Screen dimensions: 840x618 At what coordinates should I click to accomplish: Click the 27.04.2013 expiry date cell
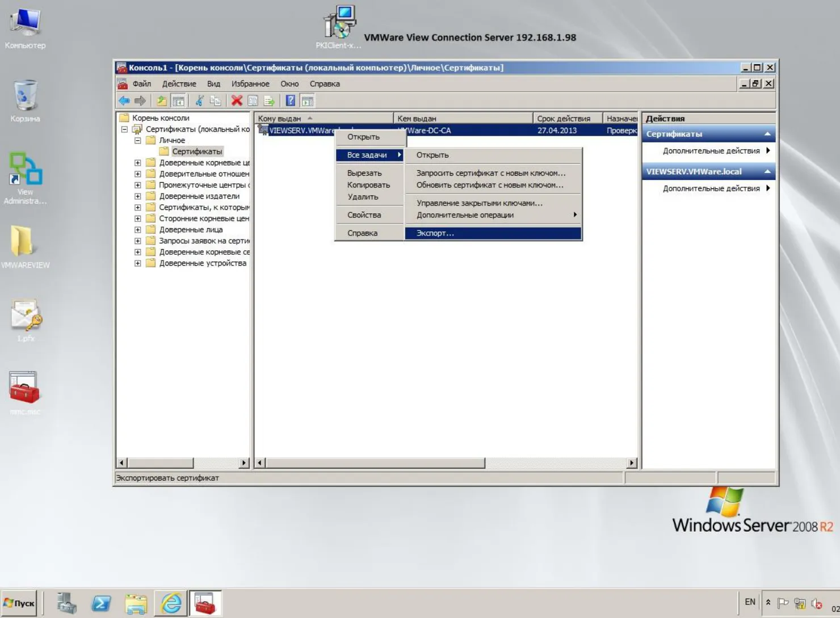point(557,131)
